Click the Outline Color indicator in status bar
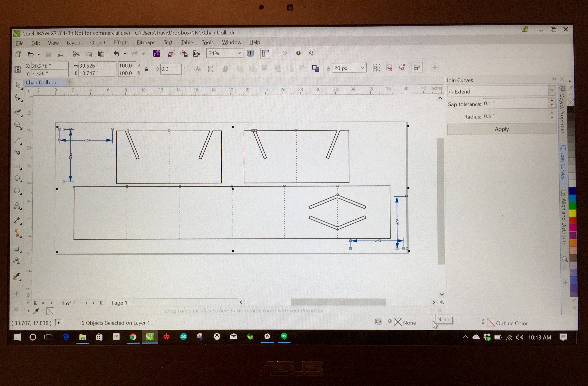Viewport: 588px width, 386px height. 505,323
